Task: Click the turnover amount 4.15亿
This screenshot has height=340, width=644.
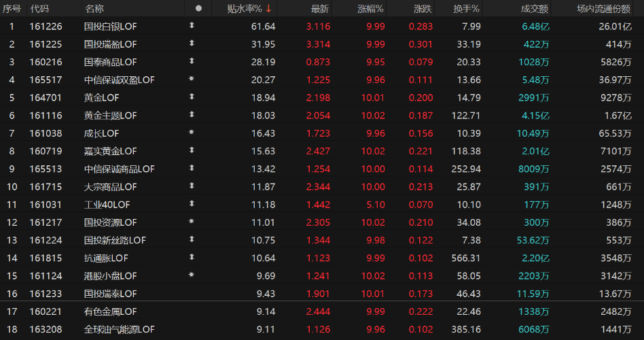Action: click(535, 116)
